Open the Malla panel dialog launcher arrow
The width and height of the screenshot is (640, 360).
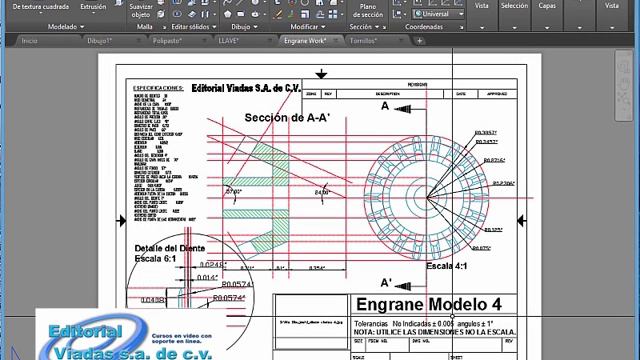[164, 28]
